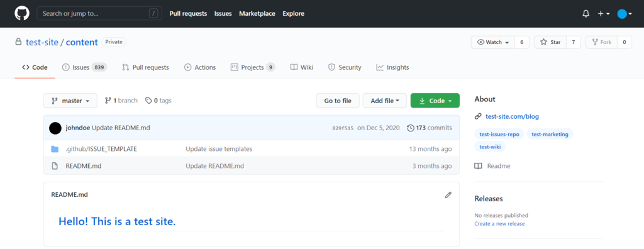
Task: Expand the green Code dropdown
Action: (435, 101)
